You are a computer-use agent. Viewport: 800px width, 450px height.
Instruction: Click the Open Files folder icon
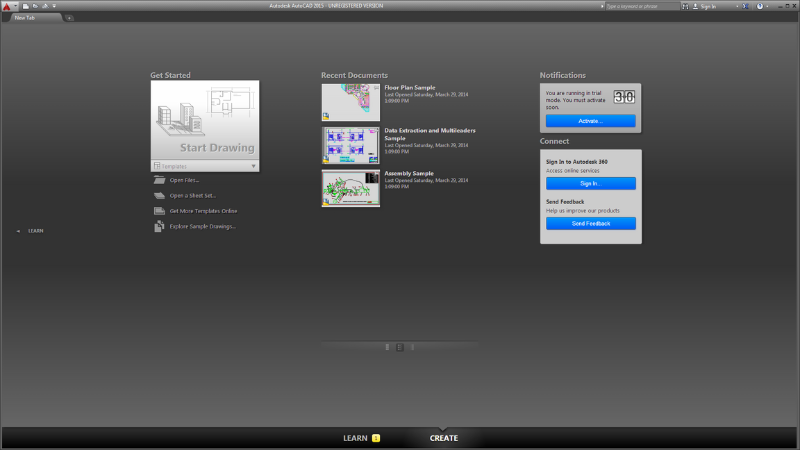pos(160,180)
